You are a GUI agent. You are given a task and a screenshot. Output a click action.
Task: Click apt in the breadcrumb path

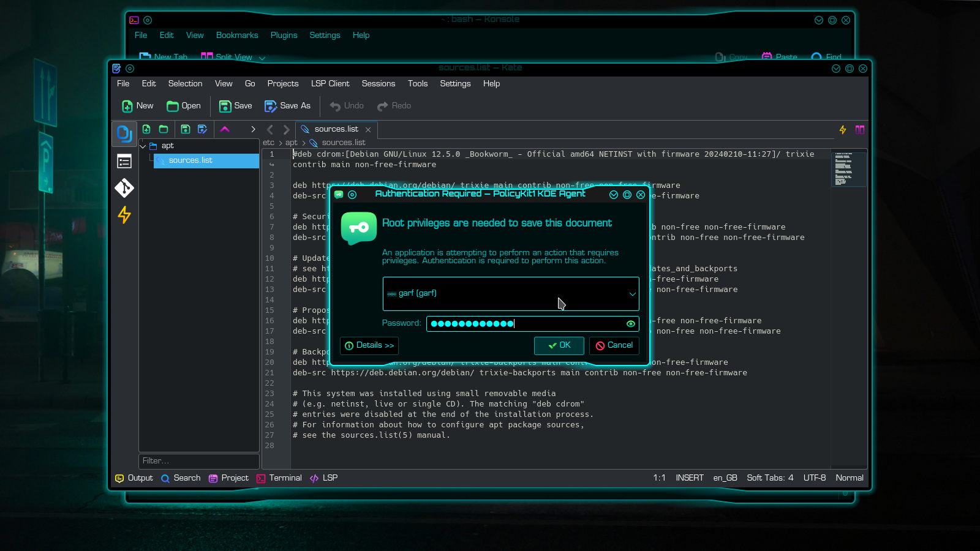click(292, 143)
